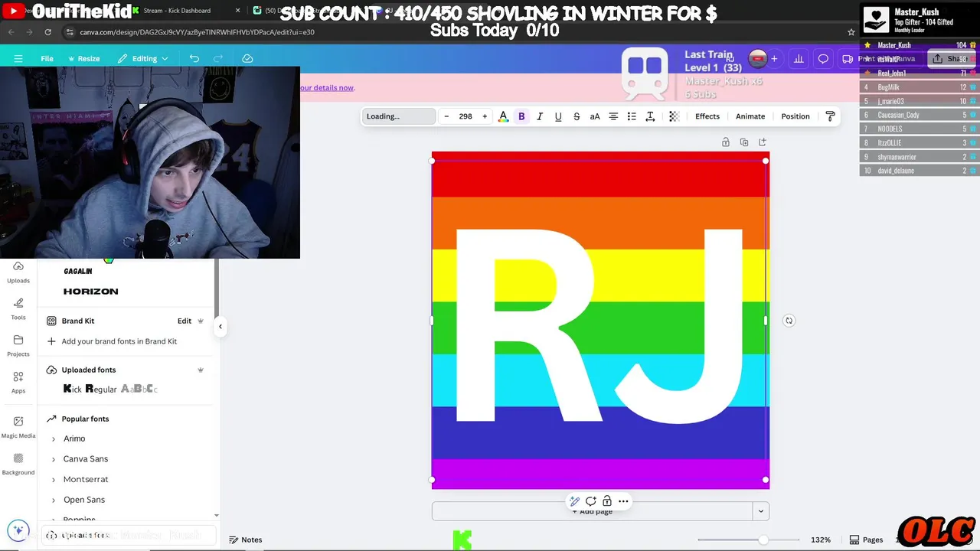Open the Resize menu
Viewport: 980px width, 551px height.
[83, 58]
